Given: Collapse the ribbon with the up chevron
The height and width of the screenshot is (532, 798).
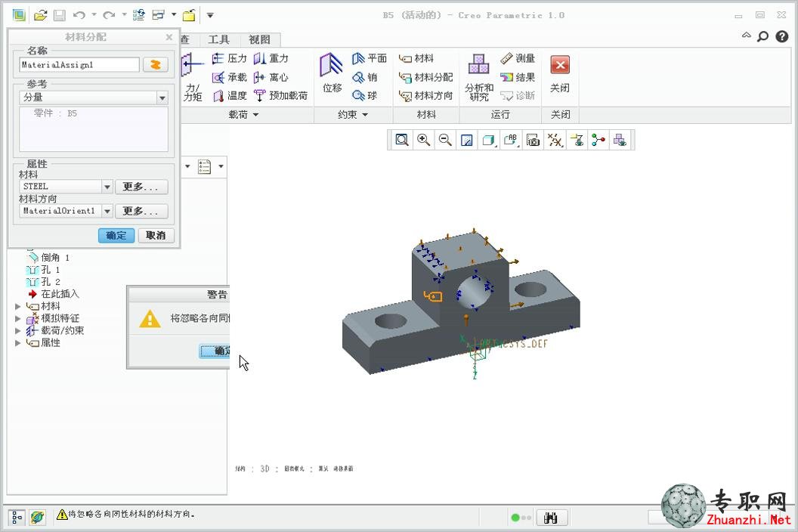Looking at the screenshot, I should pos(746,36).
